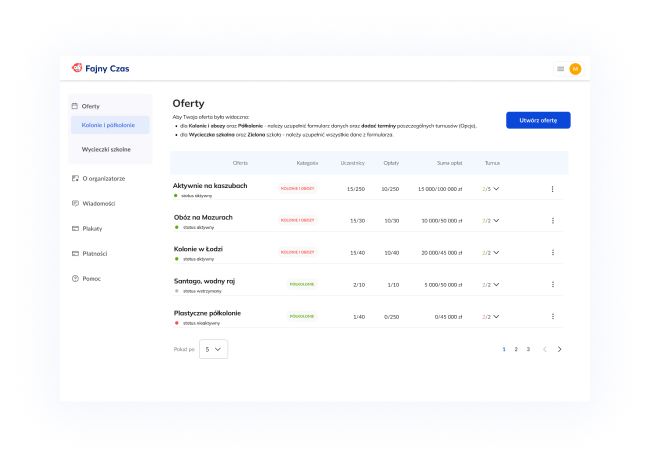Open three-dot menu for Plastyczne półkolonie
The width and height of the screenshot is (650, 466).
552,315
